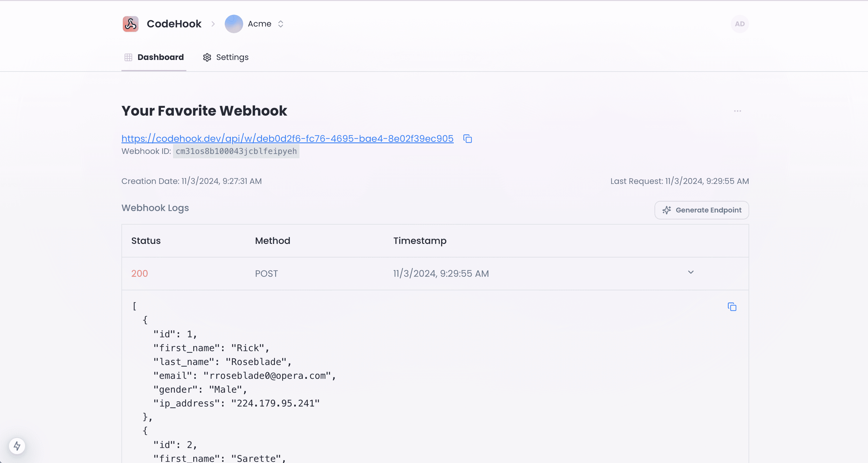
Task: Click the Acme workspace avatar
Action: (x=233, y=24)
